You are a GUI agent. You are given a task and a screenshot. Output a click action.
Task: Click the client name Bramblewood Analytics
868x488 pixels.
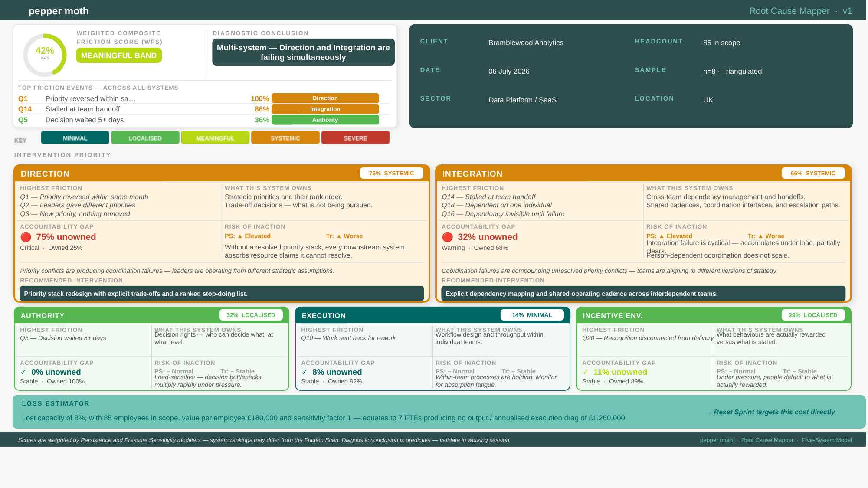click(526, 43)
